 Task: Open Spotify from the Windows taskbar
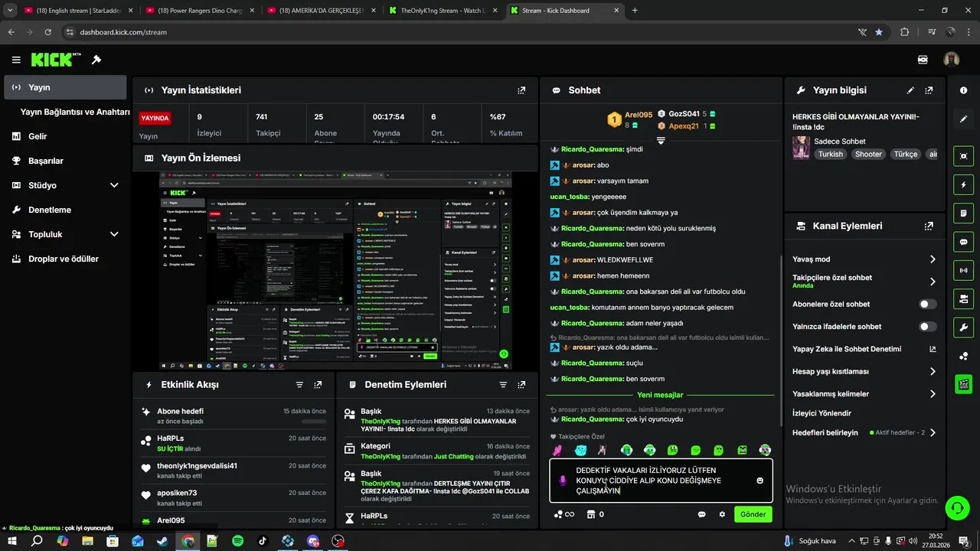tap(237, 541)
